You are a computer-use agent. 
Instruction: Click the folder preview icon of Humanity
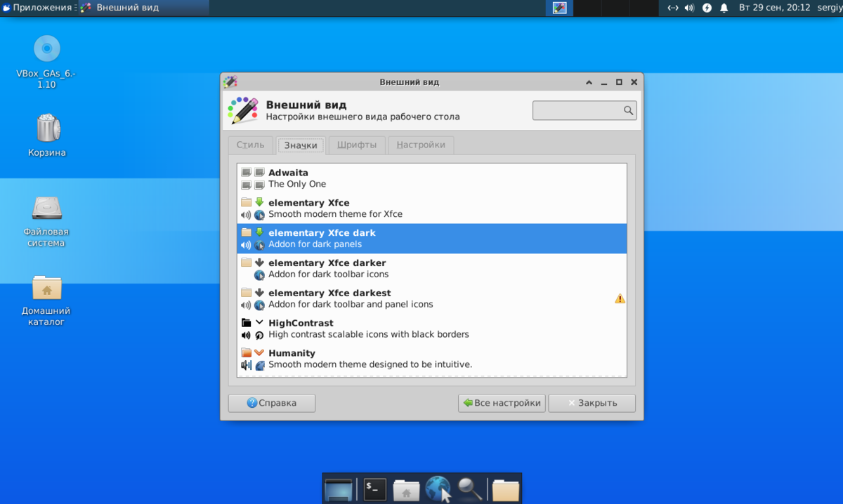pyautogui.click(x=246, y=353)
